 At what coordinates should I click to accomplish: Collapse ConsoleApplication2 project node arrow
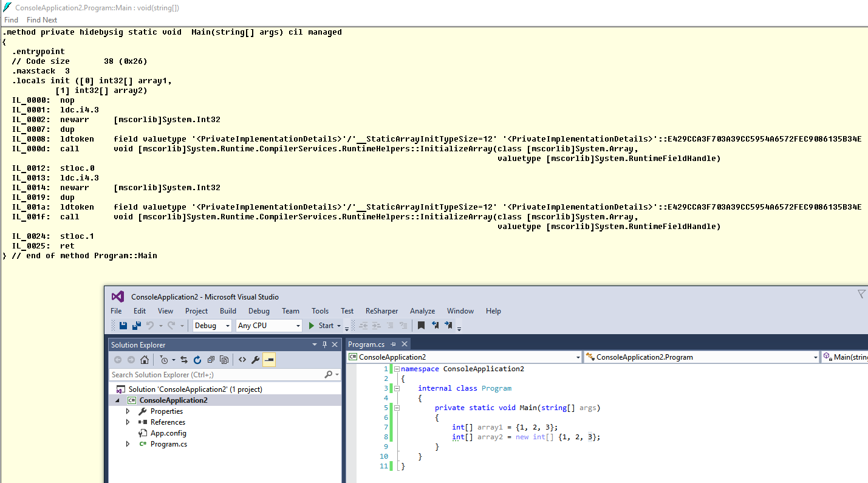point(118,400)
